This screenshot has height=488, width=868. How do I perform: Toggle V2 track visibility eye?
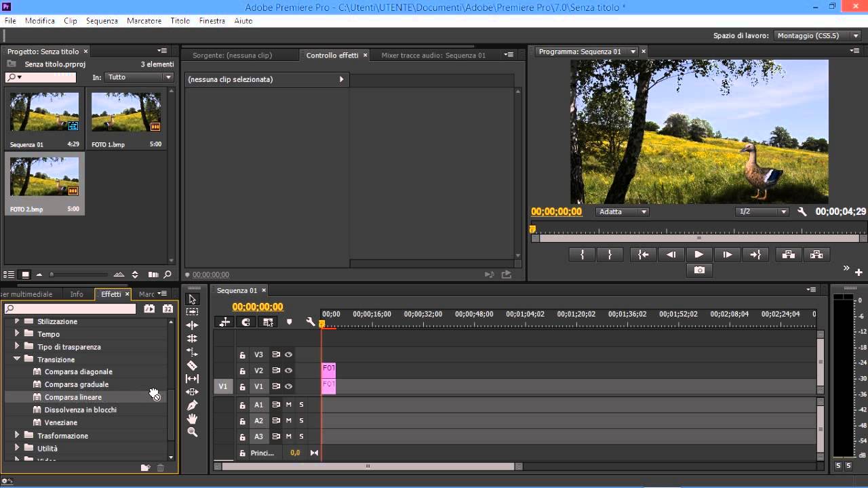(289, 371)
